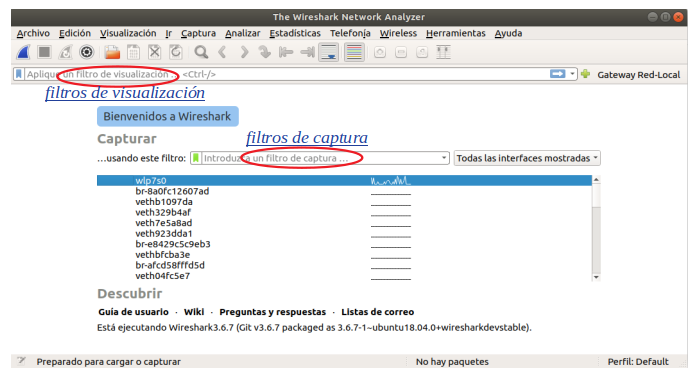Open the Ayuda menu

coord(508,33)
